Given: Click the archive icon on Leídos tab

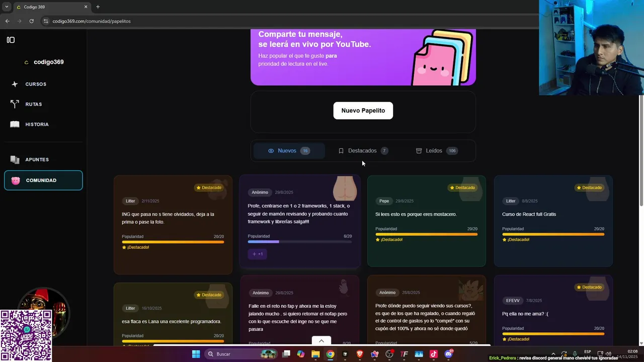Looking at the screenshot, I should click(419, 151).
